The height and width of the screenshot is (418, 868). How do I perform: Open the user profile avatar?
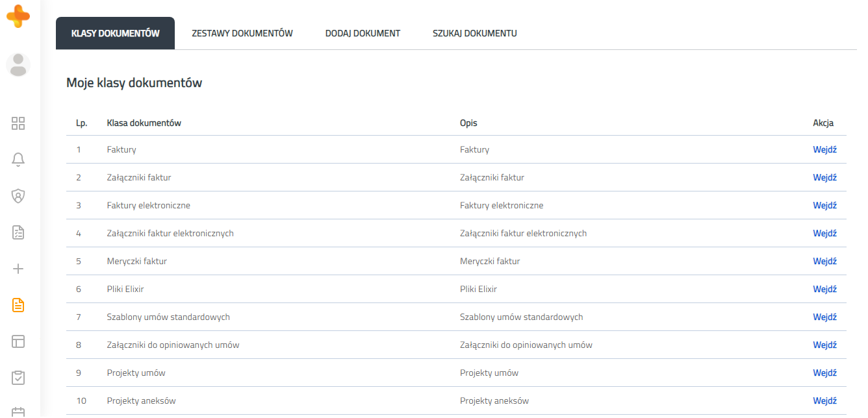click(x=18, y=65)
